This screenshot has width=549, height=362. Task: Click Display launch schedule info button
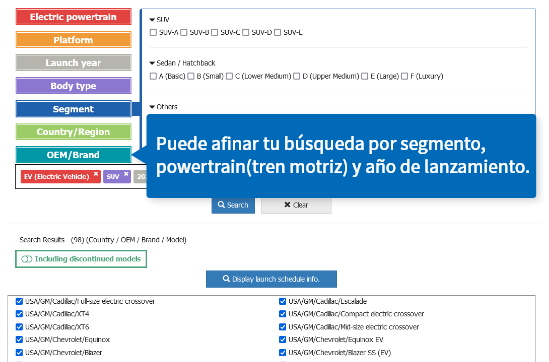271,279
